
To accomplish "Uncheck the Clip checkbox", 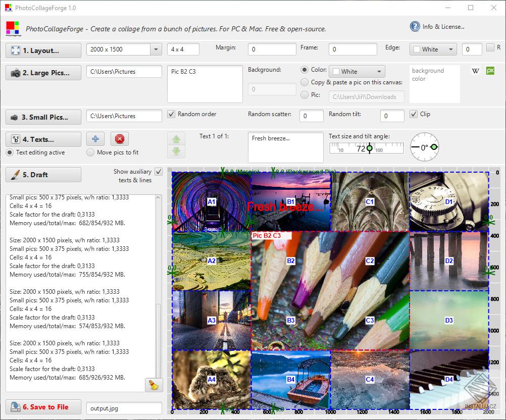I will (414, 114).
